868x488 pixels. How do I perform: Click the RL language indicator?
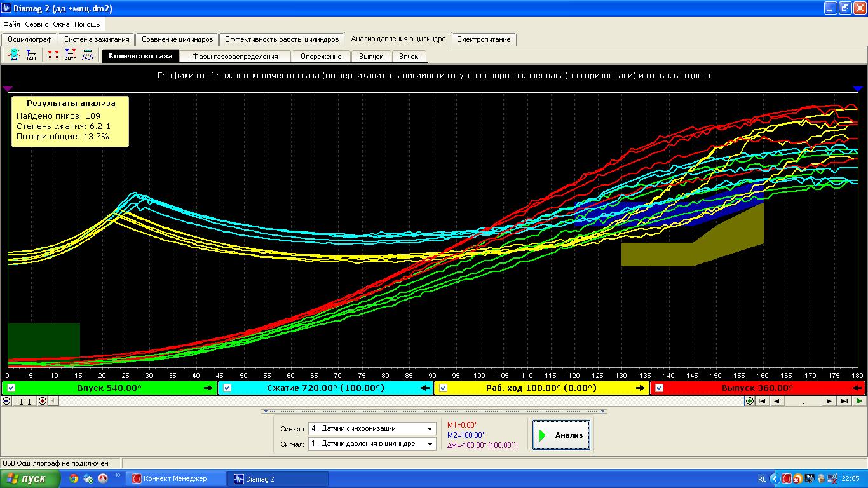click(762, 478)
